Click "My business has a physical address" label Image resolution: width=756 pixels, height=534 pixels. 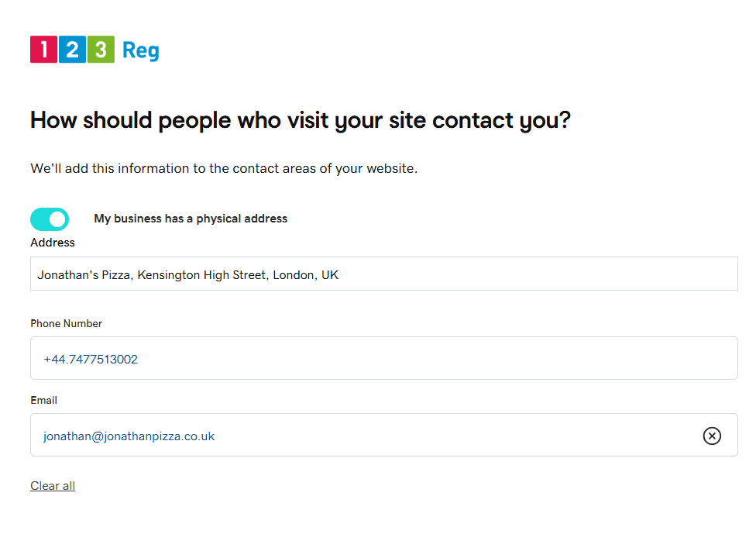coord(191,219)
